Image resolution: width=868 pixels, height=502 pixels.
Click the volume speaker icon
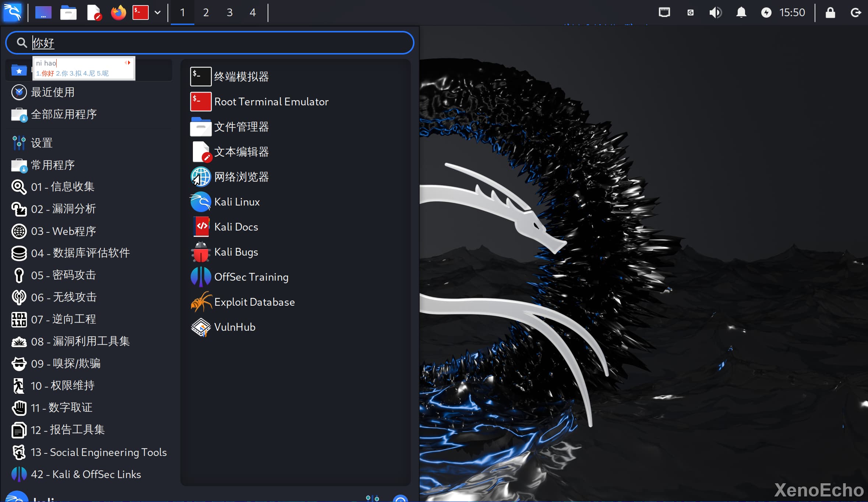coord(715,13)
